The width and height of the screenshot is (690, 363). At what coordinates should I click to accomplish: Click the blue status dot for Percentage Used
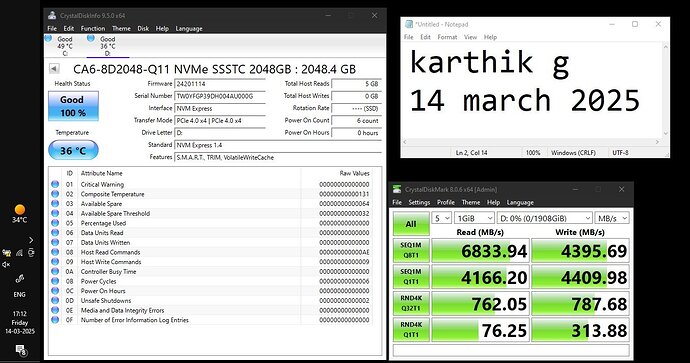[x=55, y=223]
